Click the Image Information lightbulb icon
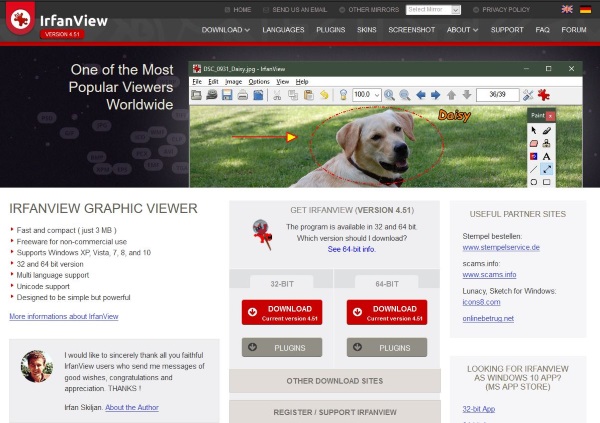600x423 pixels. (x=343, y=95)
